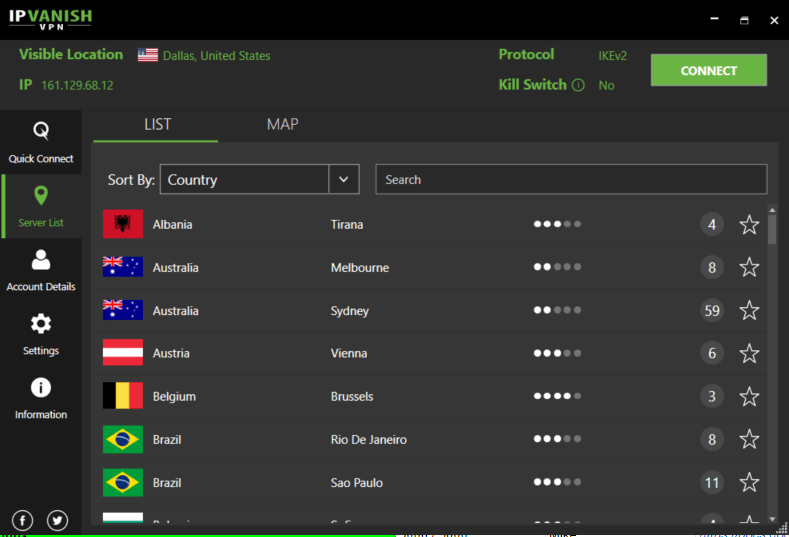Click Brazil flag in Rio De Janeiro row

click(123, 439)
